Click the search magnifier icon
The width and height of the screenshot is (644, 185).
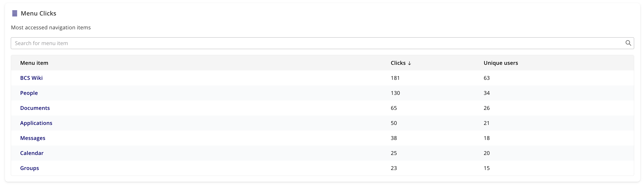pos(628,43)
